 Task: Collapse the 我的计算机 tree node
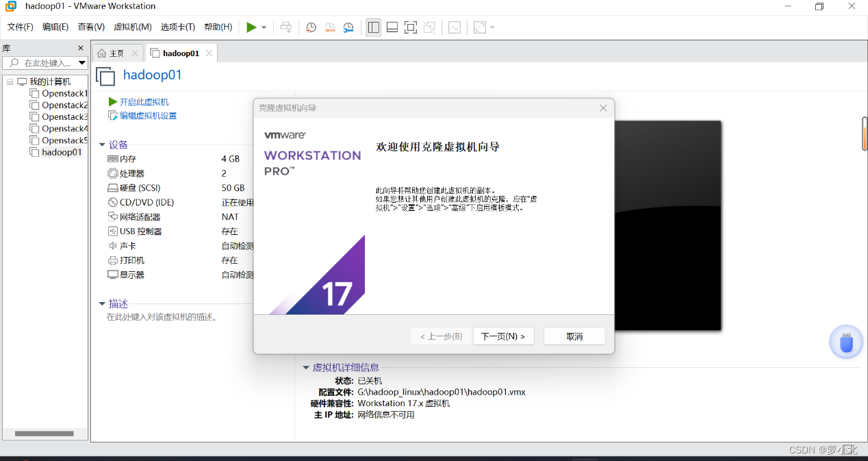pos(10,82)
